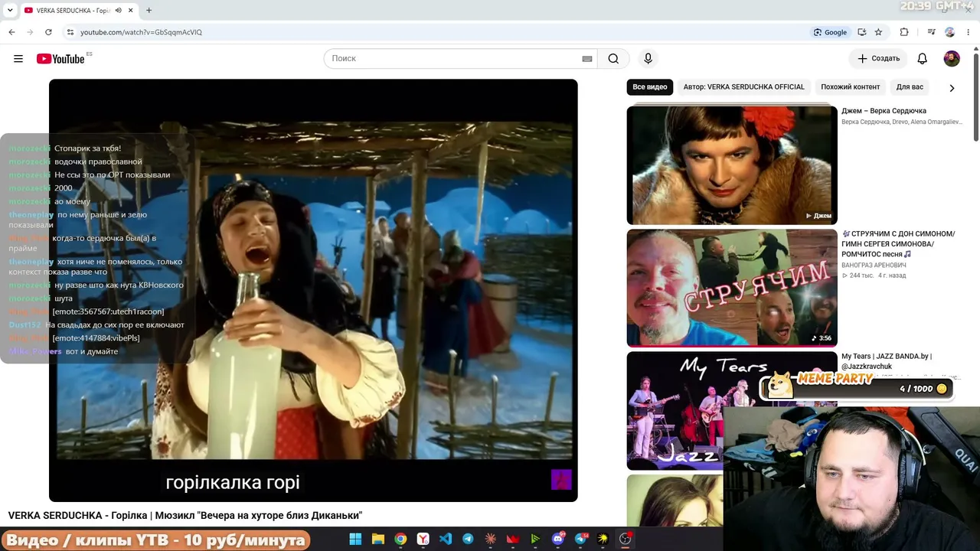View site information for youtube.com
Viewport: 980px width, 551px height.
(70, 32)
